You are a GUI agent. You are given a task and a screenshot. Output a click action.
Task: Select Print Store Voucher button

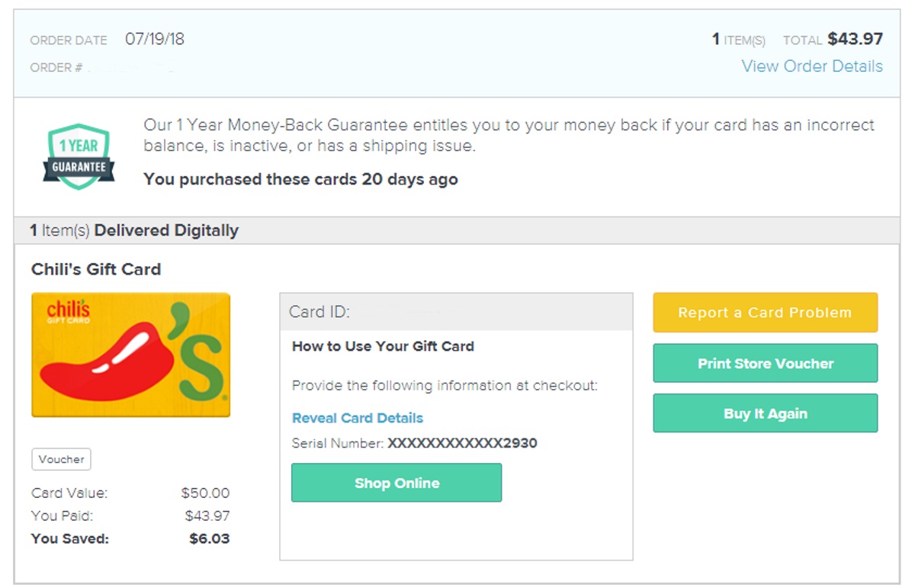pyautogui.click(x=765, y=363)
